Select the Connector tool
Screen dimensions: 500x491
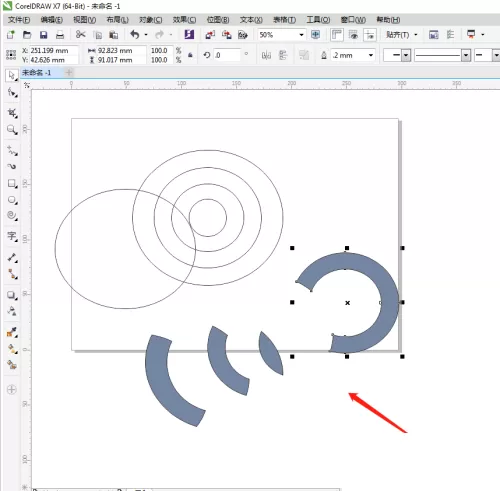click(x=12, y=274)
